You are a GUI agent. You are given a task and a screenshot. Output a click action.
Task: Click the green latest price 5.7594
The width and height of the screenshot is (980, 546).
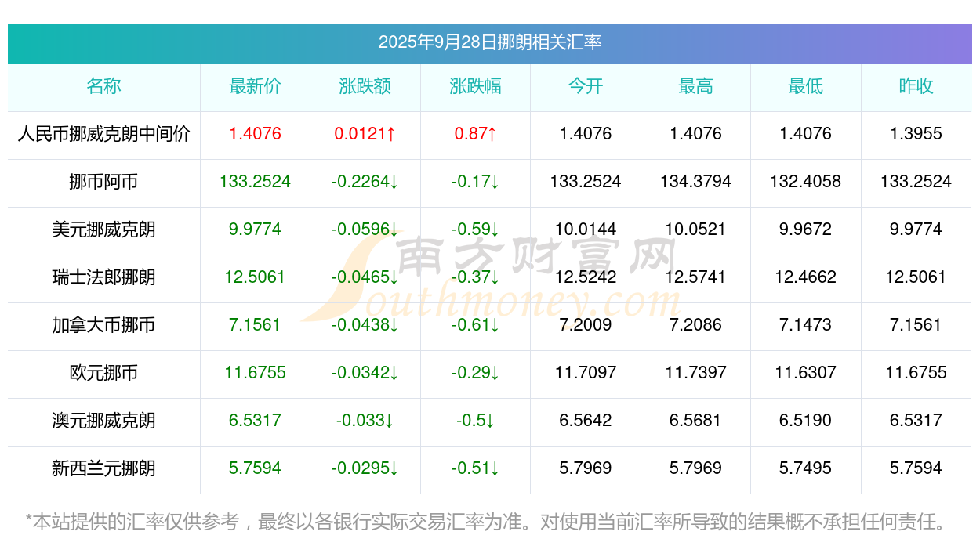coord(255,468)
